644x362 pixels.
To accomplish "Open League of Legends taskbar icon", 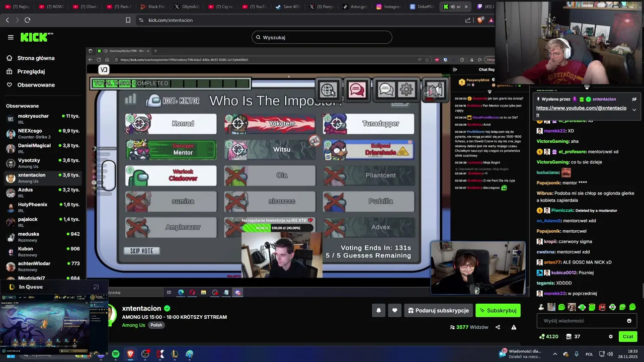I will [x=175, y=354].
